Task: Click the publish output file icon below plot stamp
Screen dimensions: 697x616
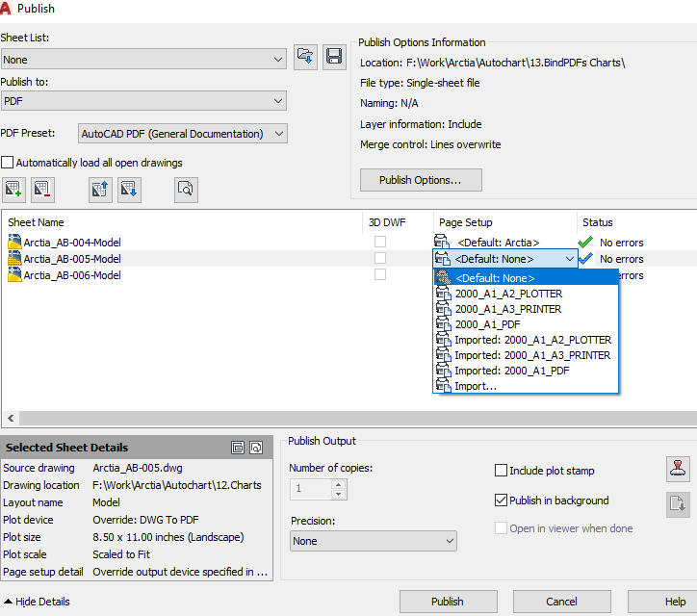Action: (678, 504)
